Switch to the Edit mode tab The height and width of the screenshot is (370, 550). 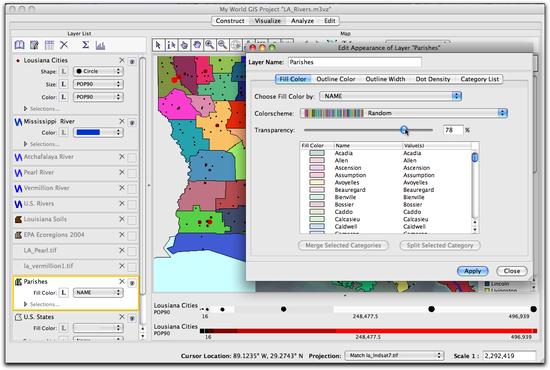[x=329, y=21]
